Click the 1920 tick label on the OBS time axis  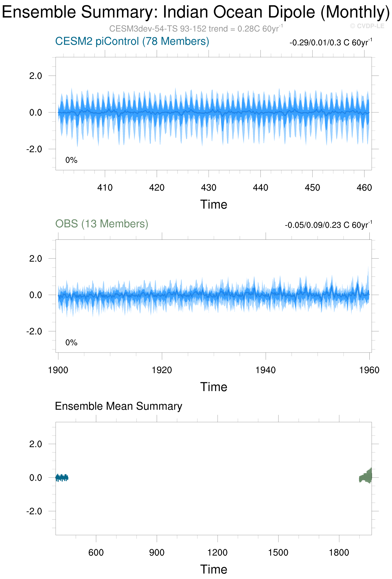(162, 370)
